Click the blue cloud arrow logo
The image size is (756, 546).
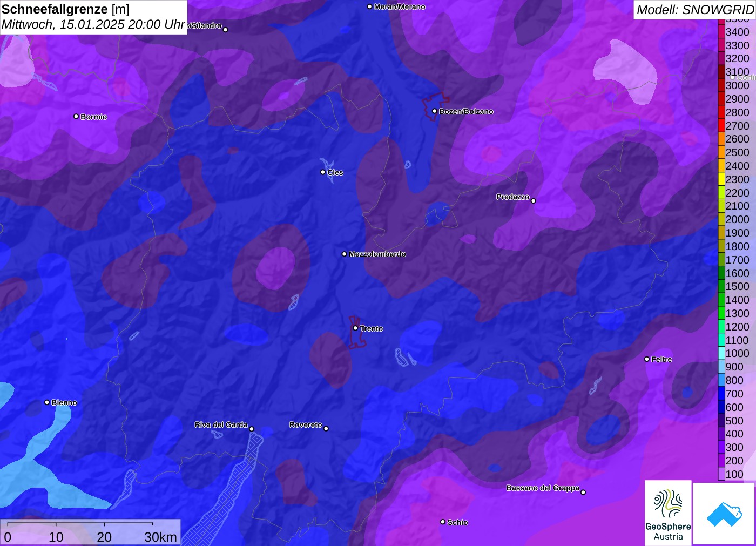[724, 514]
